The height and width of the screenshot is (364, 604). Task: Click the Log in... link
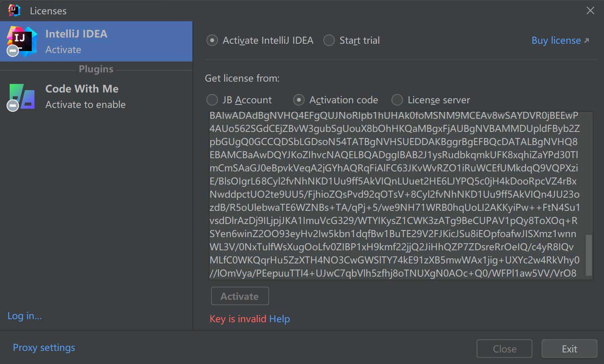[x=25, y=316]
